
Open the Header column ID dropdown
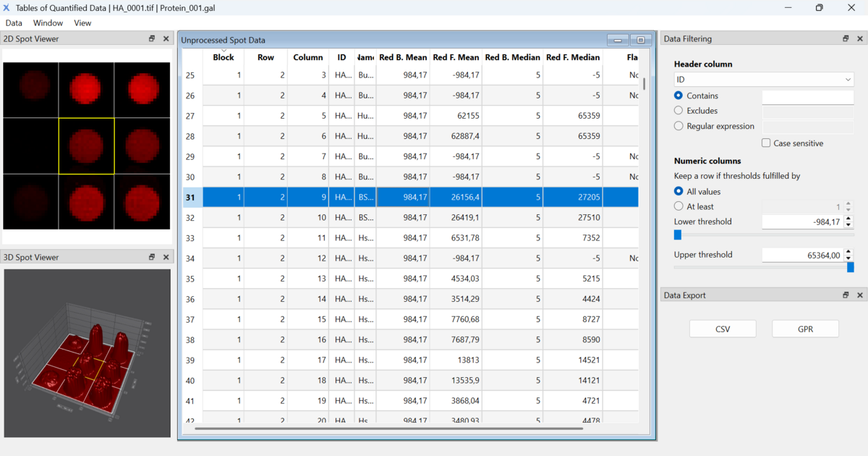coord(763,80)
